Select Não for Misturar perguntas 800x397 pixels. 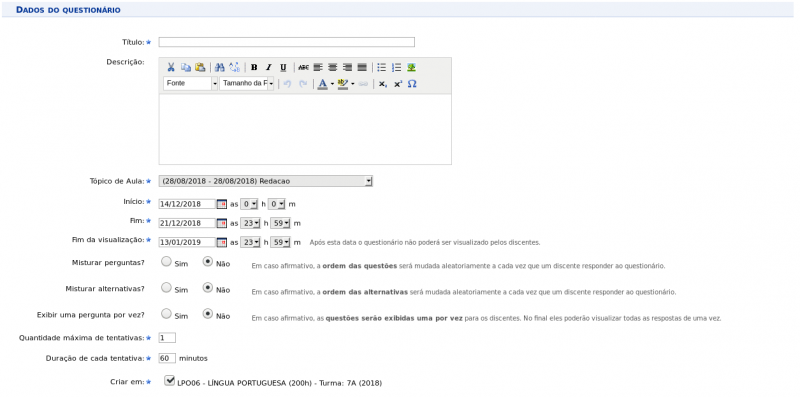point(208,262)
